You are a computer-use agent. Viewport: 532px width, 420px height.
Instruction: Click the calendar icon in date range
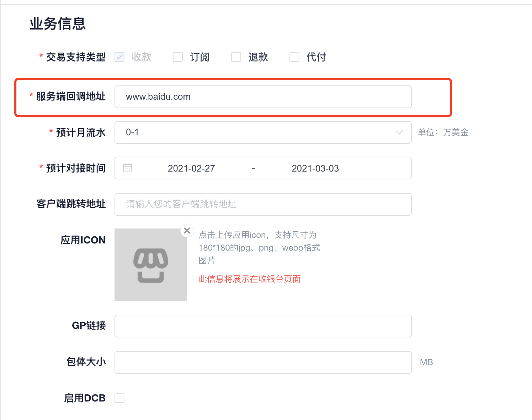[128, 168]
